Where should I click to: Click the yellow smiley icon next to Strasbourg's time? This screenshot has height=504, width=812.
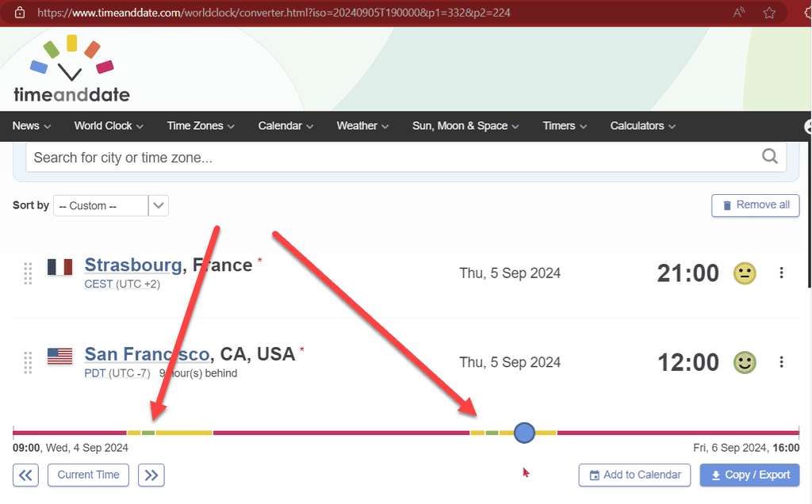[744, 273]
